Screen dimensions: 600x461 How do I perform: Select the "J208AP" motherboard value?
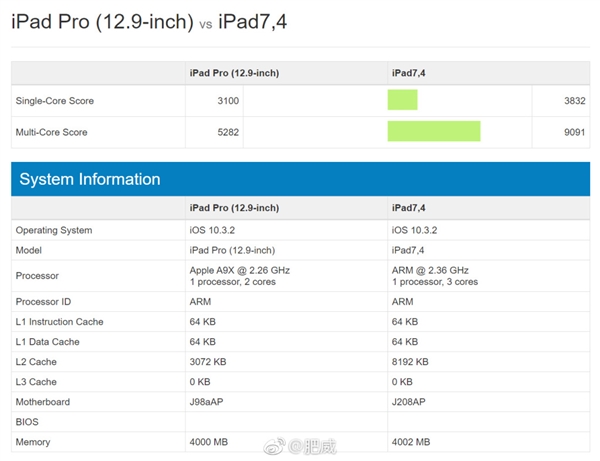point(408,402)
